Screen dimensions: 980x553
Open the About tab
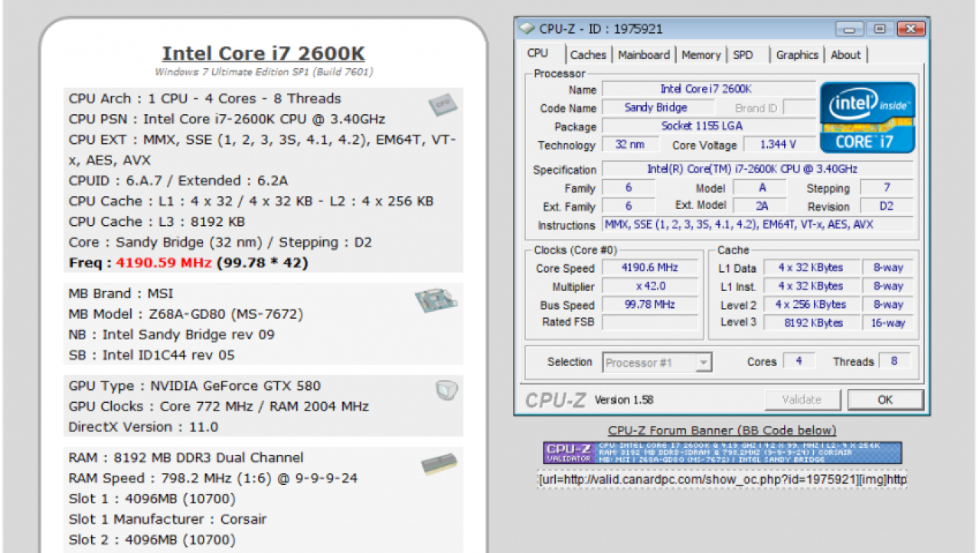click(846, 55)
